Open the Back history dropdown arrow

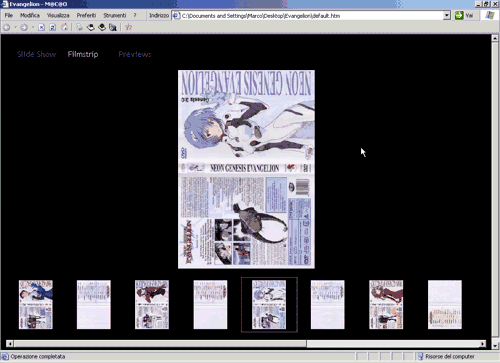pyautogui.click(x=15, y=27)
